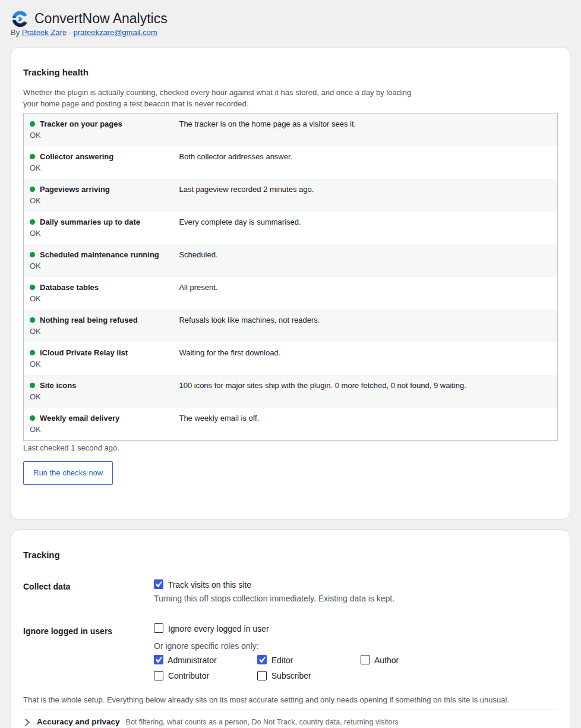This screenshot has height=728, width=581.
Task: Uncheck the Administrator role checkbox
Action: (x=159, y=660)
